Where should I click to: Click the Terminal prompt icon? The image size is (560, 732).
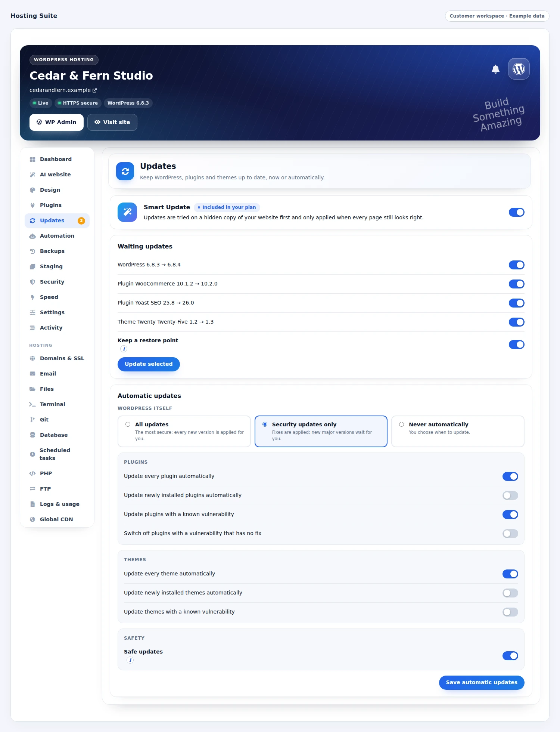coord(32,404)
